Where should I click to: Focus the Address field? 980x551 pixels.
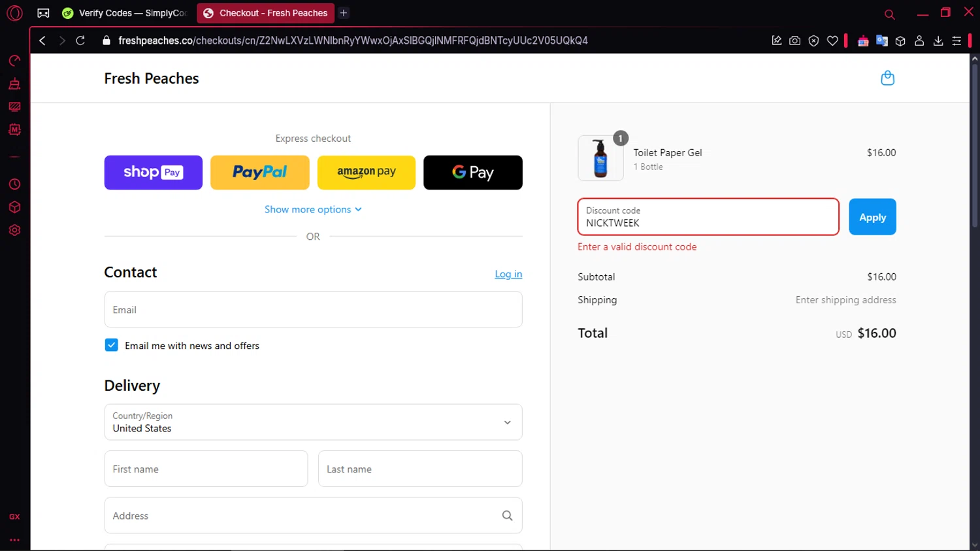313,516
